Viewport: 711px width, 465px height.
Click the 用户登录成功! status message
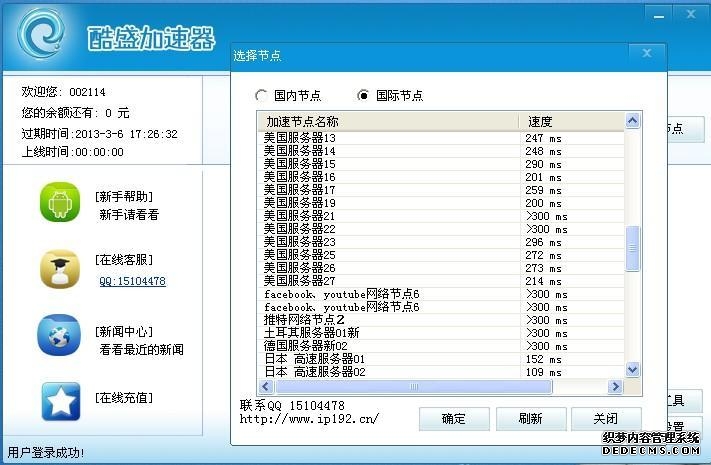point(46,452)
